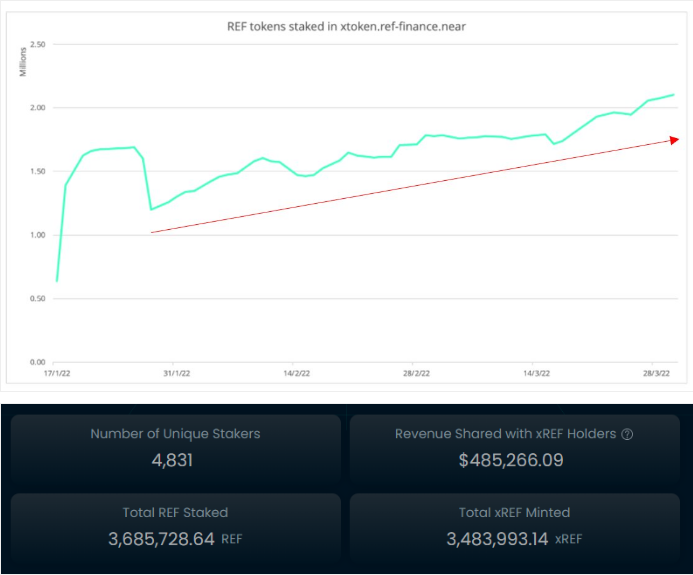Select the 'Number of Unique Stakers' label
This screenshot has width=693, height=575.
pos(175,434)
